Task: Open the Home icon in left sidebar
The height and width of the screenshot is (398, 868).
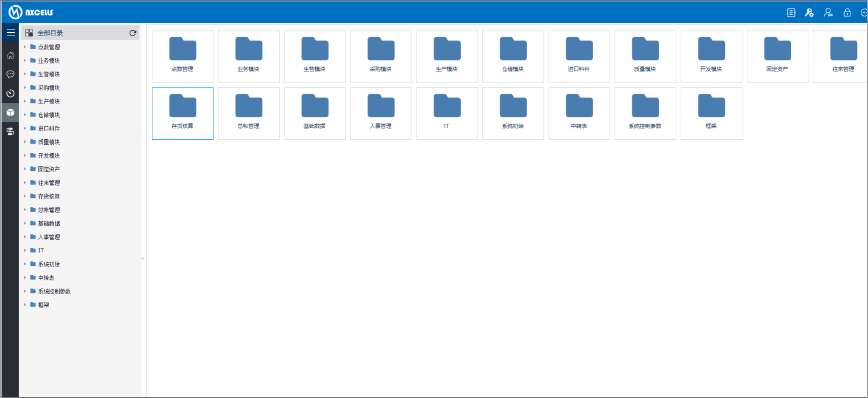Action: point(11,55)
